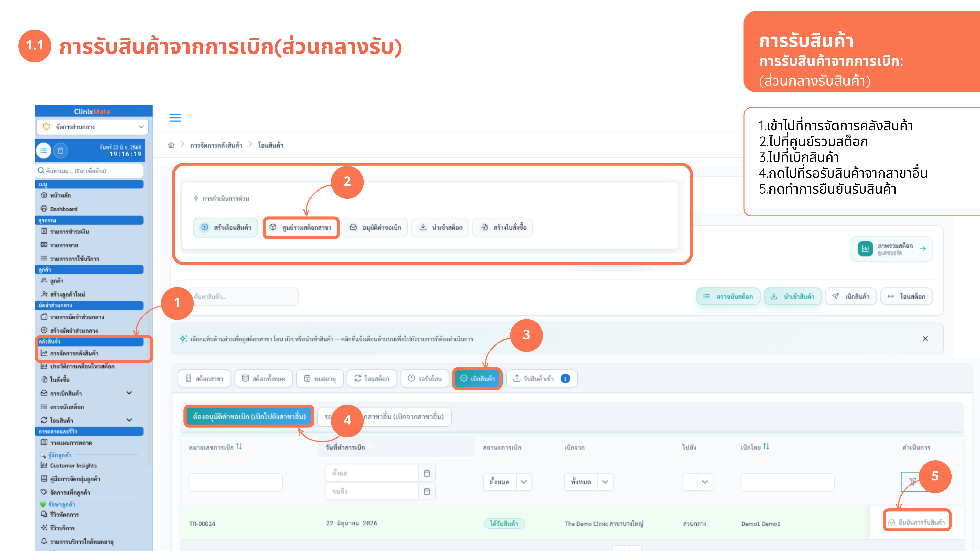
Task: Open Dashboard in the sidebar
Action: click(59, 209)
